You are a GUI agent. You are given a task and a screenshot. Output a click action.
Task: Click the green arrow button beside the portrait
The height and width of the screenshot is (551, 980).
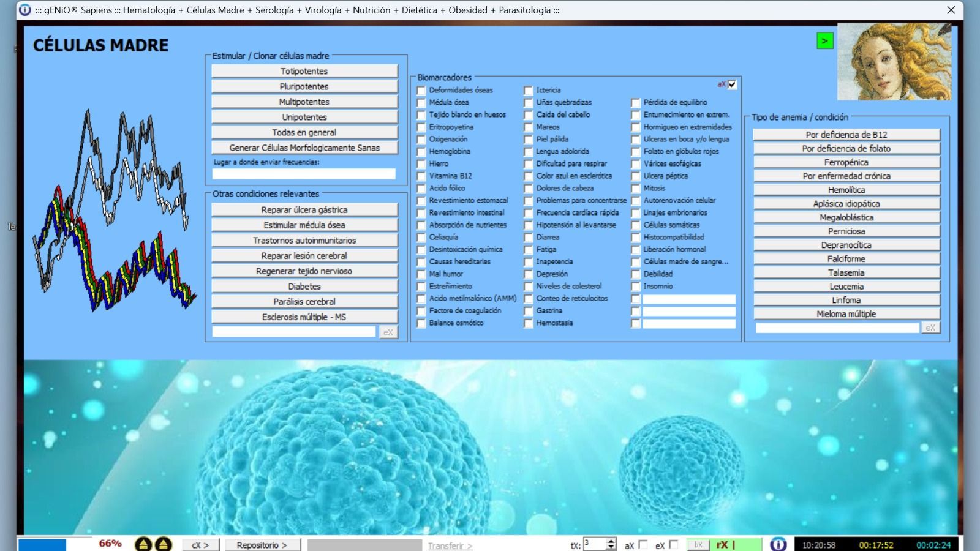[x=824, y=41]
